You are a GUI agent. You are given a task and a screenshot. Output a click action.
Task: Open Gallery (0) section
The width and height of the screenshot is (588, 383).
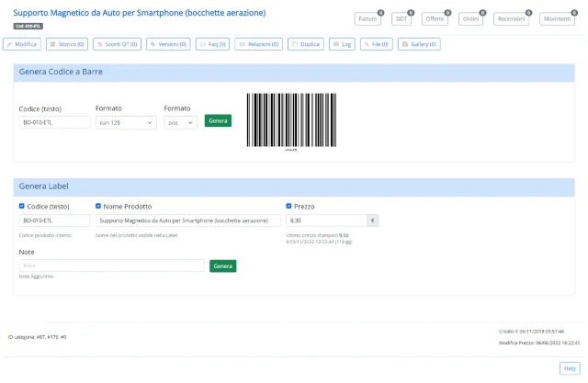click(419, 44)
